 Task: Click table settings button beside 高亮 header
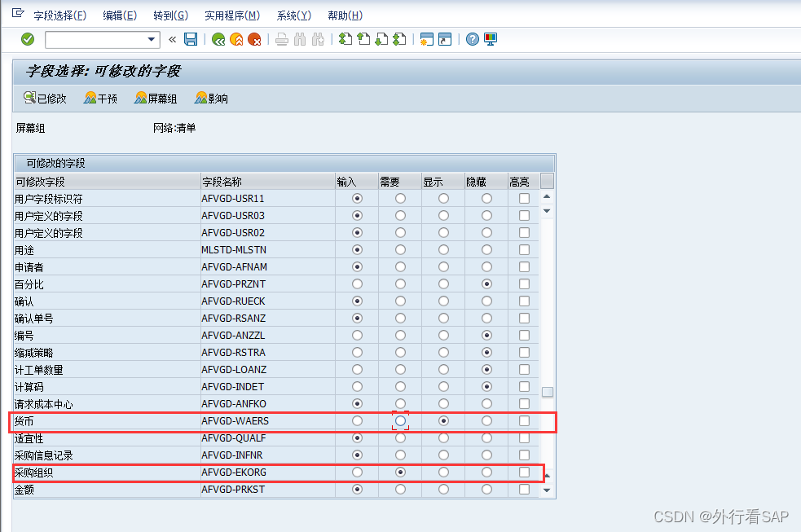tap(547, 181)
